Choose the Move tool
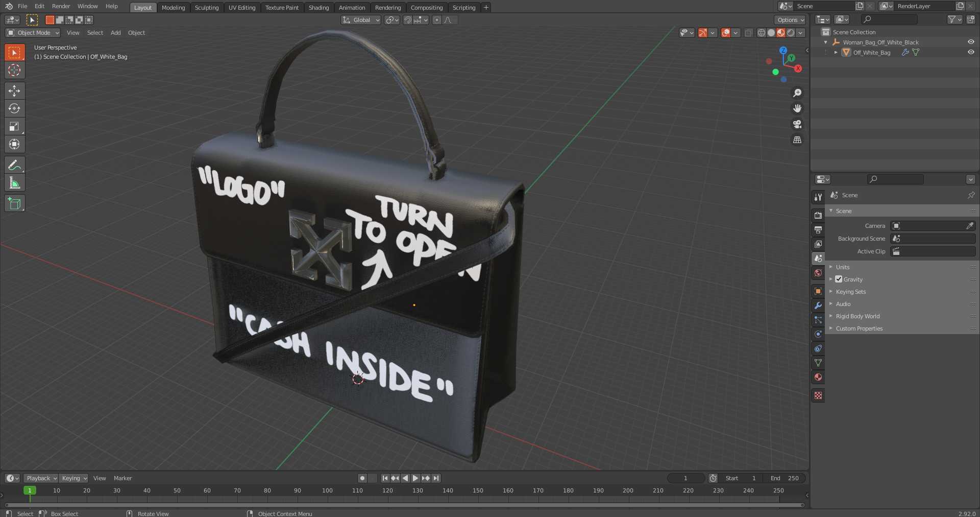The image size is (980, 517). [x=14, y=91]
